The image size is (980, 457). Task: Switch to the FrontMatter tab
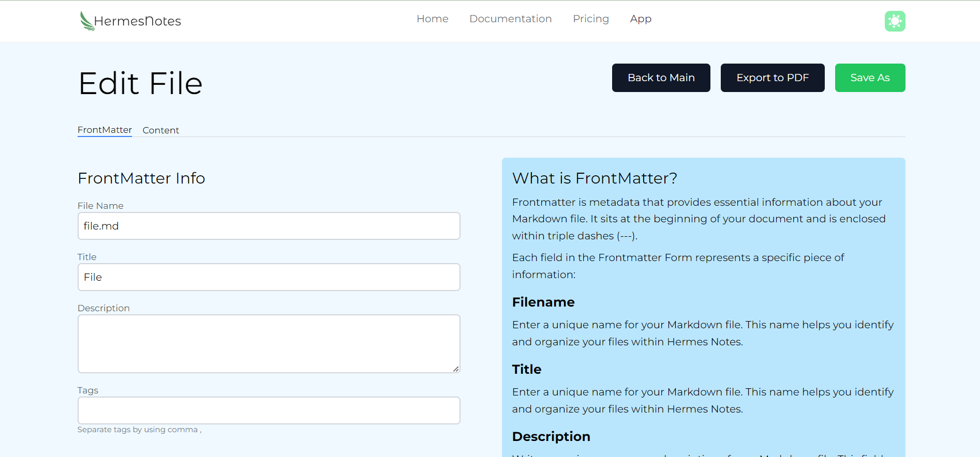tap(105, 130)
